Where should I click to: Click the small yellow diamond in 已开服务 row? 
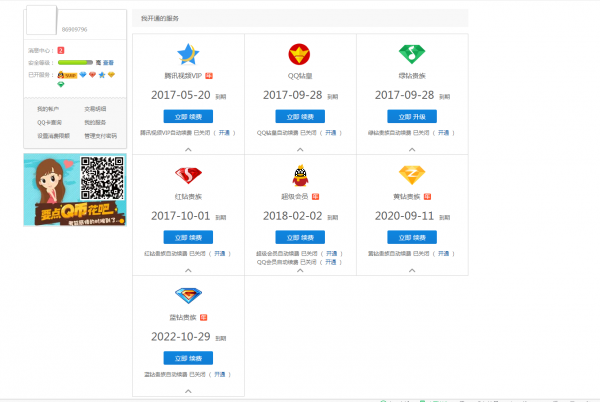111,75
